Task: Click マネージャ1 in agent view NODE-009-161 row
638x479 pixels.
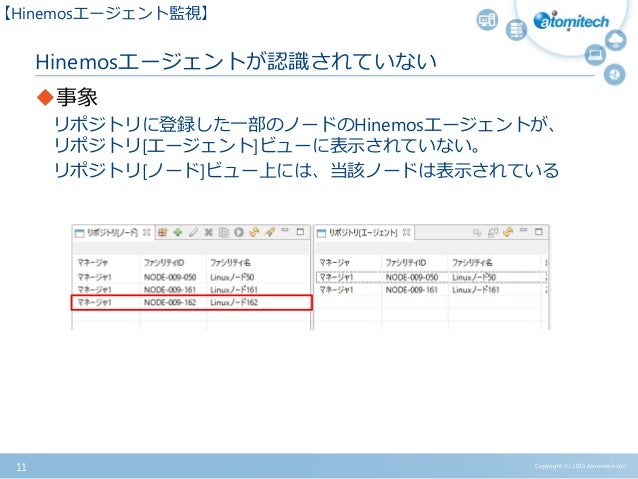Action: pos(336,290)
